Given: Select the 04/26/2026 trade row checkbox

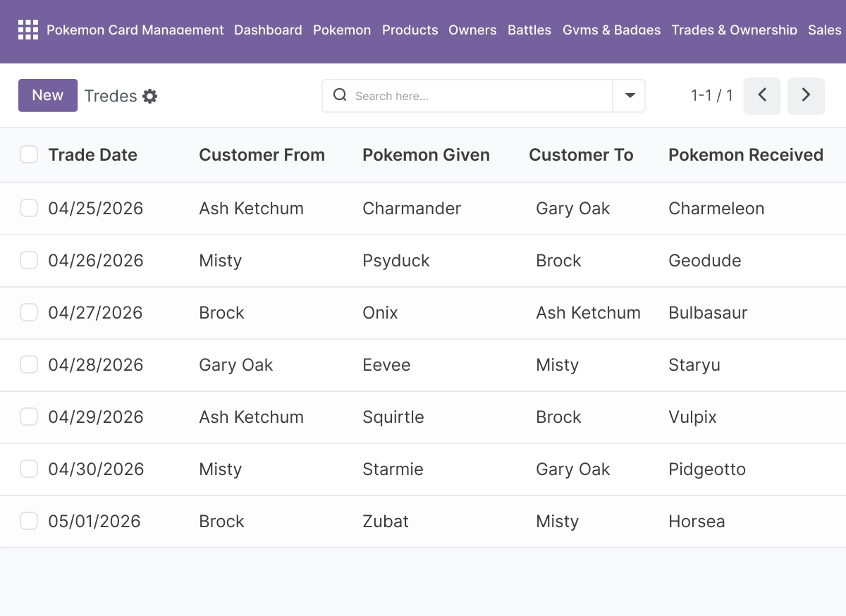Looking at the screenshot, I should [x=29, y=261].
